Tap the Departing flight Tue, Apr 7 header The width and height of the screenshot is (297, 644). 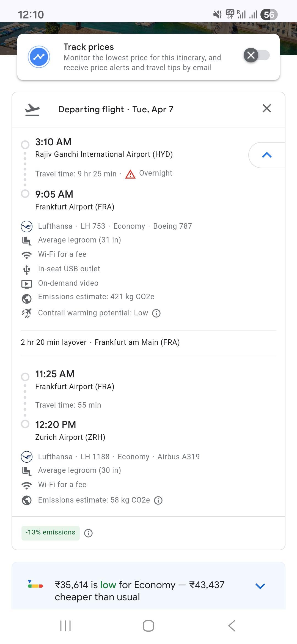pos(116,110)
